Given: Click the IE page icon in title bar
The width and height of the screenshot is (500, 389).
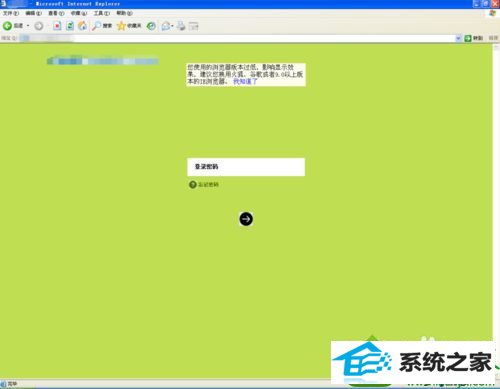Looking at the screenshot, I should (x=4, y=4).
